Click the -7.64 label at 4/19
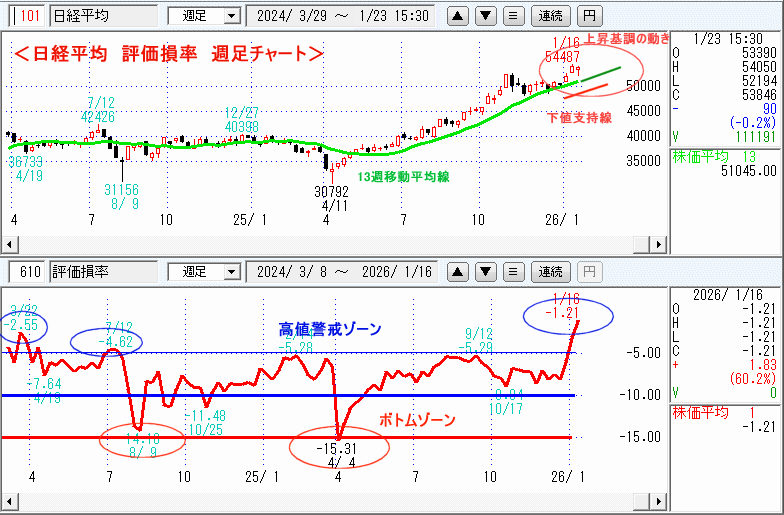The image size is (784, 515). pos(44,384)
